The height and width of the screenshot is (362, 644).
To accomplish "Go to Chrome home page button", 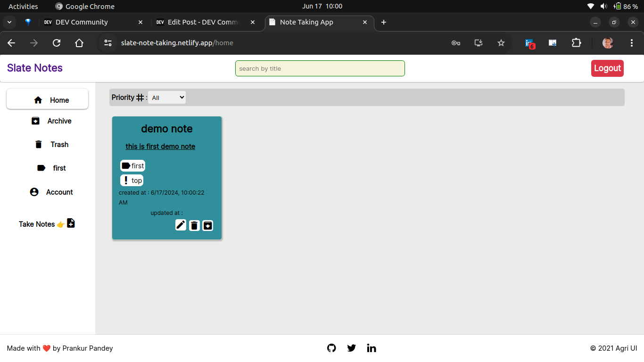I will click(79, 43).
